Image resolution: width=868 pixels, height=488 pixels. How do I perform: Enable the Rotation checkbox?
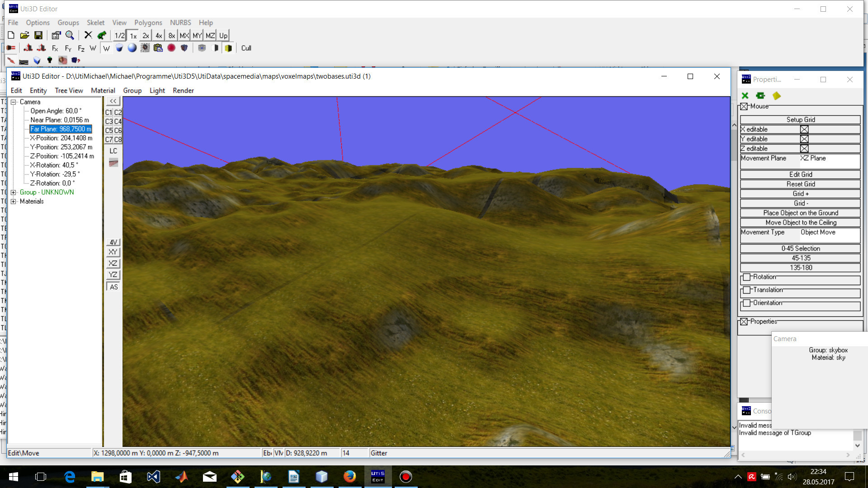(747, 277)
